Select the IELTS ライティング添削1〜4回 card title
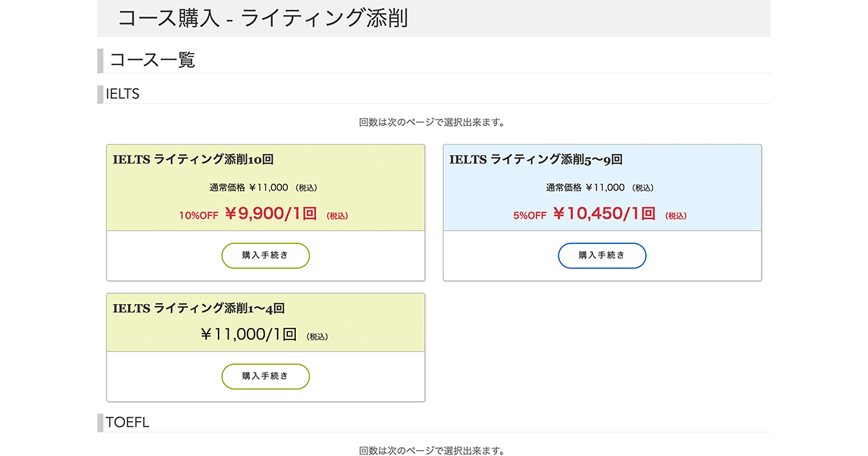Screen dimensions: 868x456 coord(199,308)
